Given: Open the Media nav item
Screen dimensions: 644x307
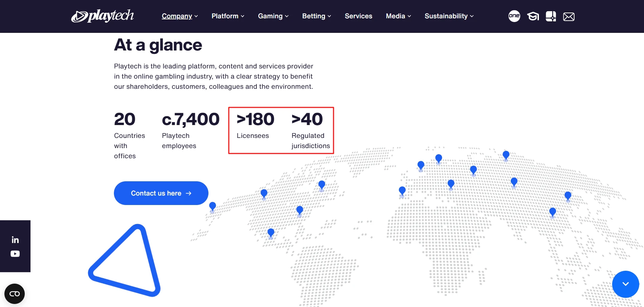Looking at the screenshot, I should [x=396, y=16].
